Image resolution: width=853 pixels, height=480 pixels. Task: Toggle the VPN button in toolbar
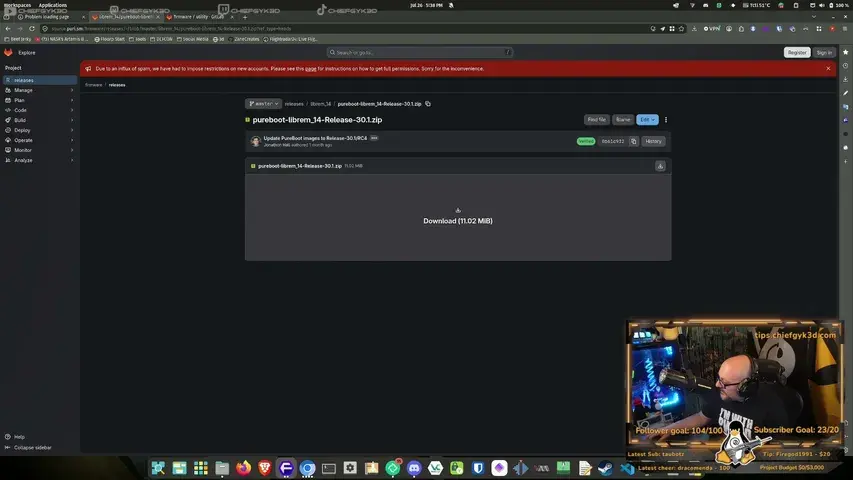[x=712, y=28]
